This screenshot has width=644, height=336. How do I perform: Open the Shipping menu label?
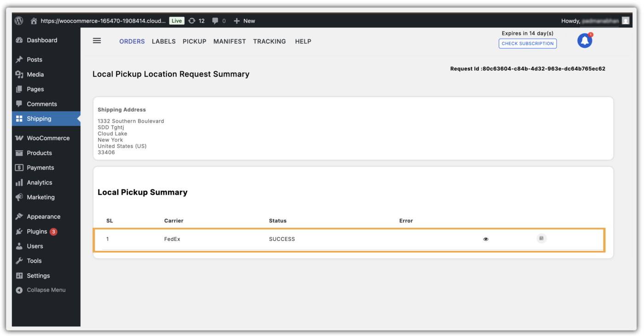39,119
